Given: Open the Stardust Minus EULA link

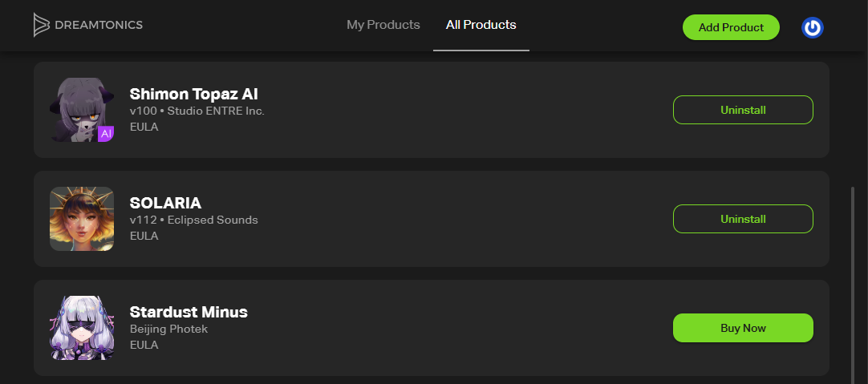Looking at the screenshot, I should tap(144, 345).
